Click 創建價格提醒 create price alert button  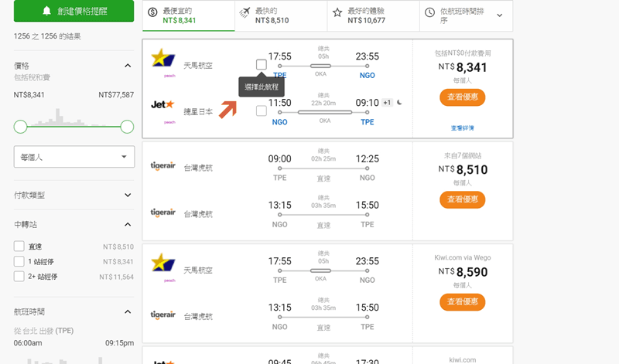74,11
